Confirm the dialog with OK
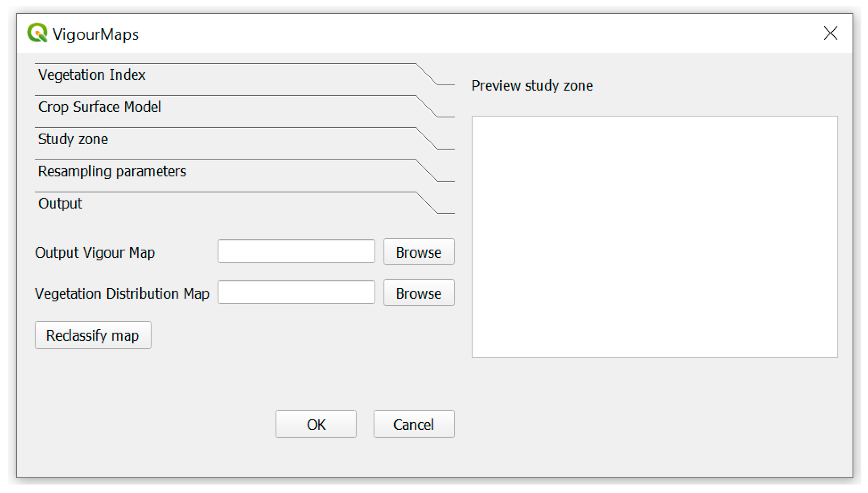The height and width of the screenshot is (493, 868). (x=316, y=425)
